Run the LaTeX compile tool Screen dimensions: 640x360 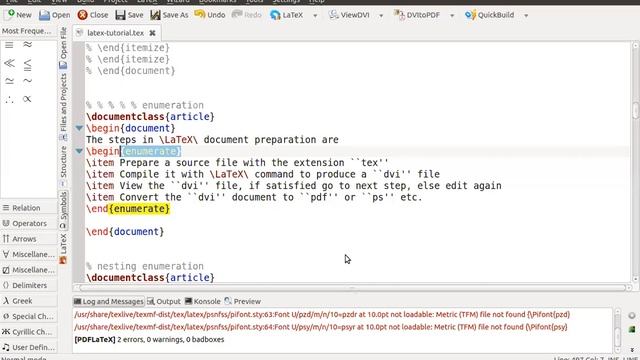287,15
